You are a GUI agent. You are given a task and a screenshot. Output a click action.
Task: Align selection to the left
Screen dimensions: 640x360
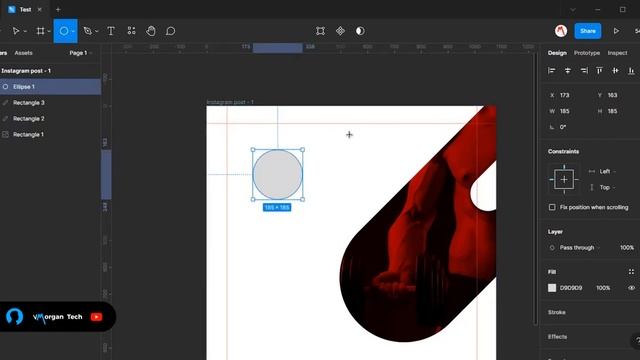coord(552,71)
